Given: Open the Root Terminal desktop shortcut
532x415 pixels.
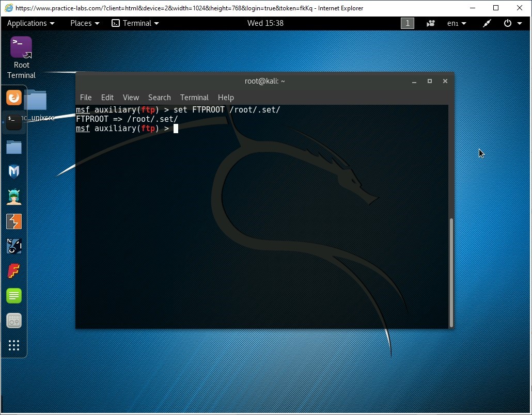Looking at the screenshot, I should point(21,57).
